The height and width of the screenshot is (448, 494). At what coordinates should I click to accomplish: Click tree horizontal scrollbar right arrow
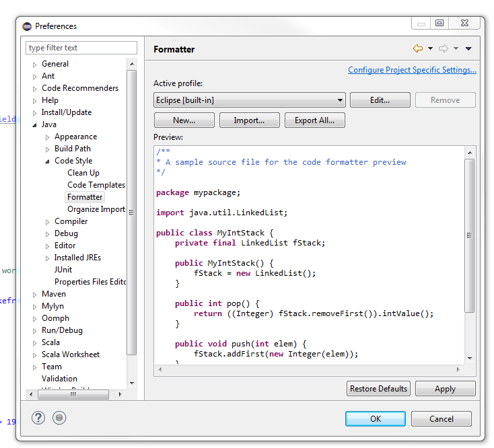pos(120,394)
